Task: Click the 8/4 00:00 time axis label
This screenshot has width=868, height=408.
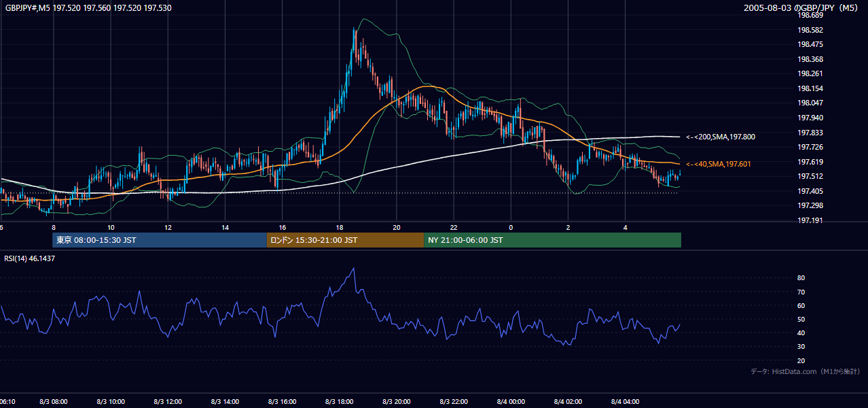Action: coord(511,402)
